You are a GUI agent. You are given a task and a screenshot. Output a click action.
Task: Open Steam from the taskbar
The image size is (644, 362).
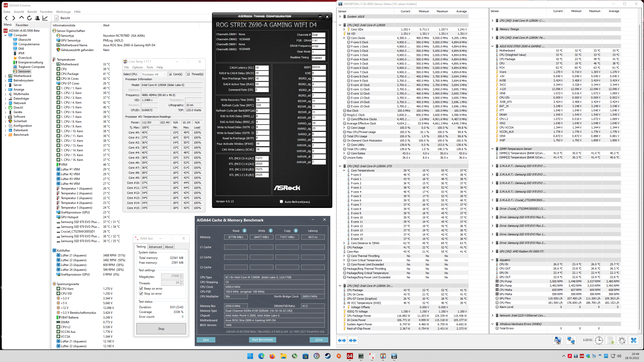[x=328, y=356]
